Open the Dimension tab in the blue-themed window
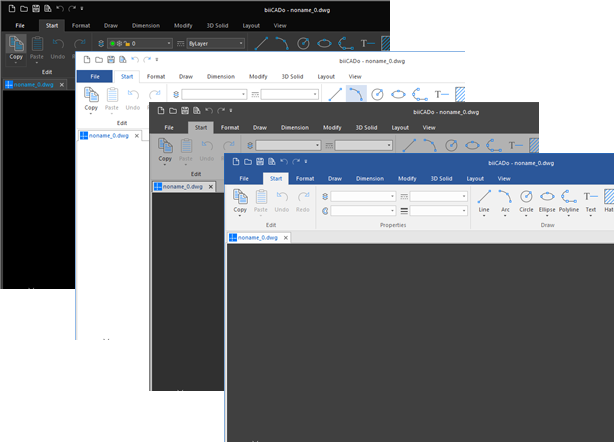The height and width of the screenshot is (442, 614). (x=370, y=178)
